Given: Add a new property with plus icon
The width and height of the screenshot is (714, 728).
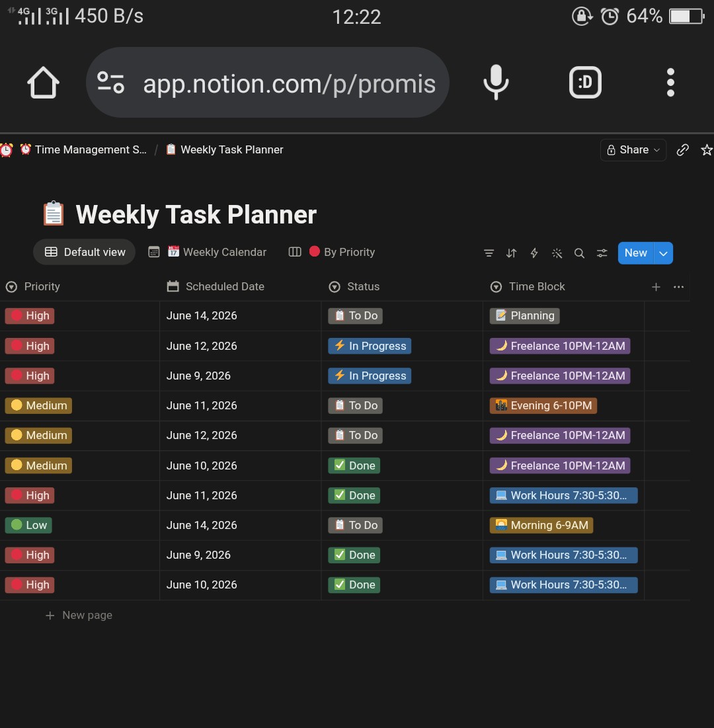Looking at the screenshot, I should point(656,287).
